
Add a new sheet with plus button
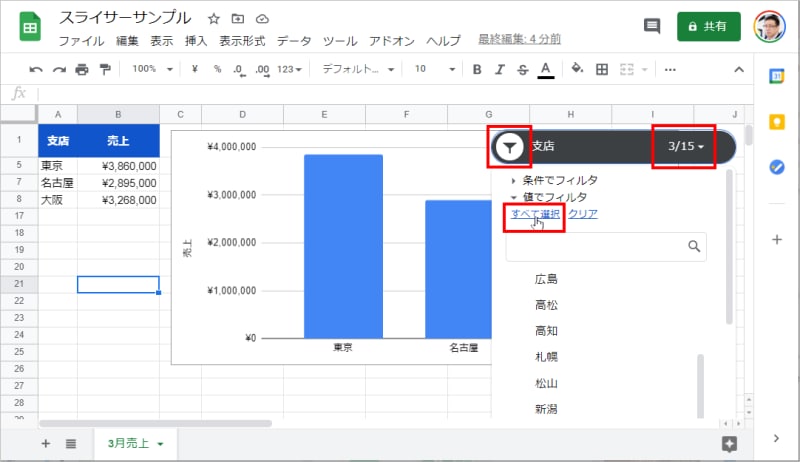coord(45,444)
